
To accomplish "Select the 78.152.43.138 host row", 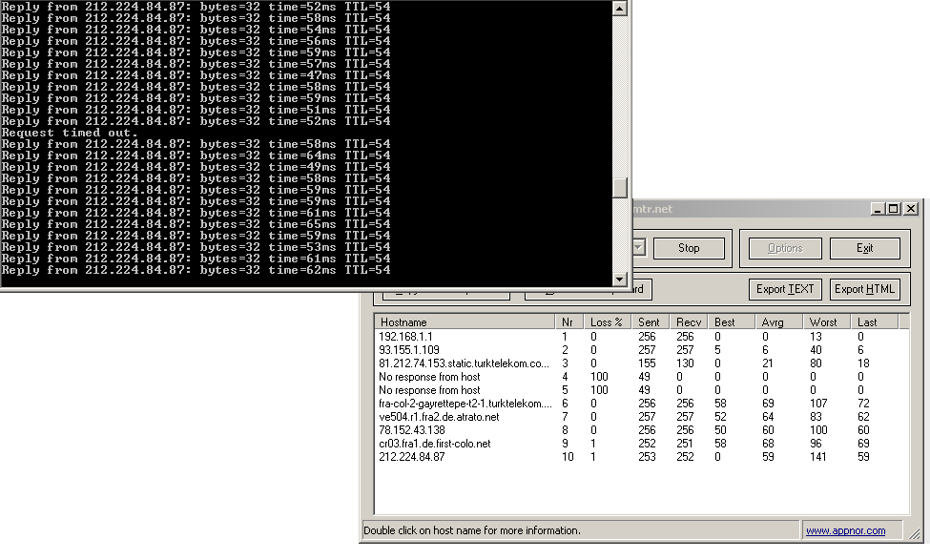I will click(642, 430).
